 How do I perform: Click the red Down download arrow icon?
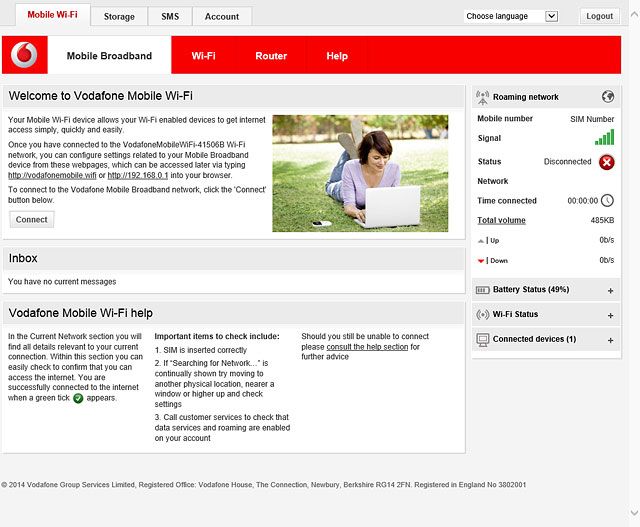click(x=481, y=261)
